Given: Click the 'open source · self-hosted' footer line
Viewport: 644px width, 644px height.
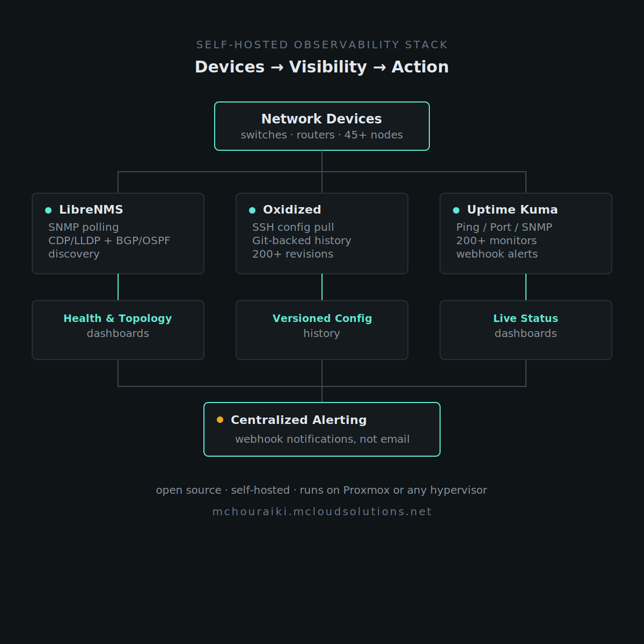Looking at the screenshot, I should [x=322, y=490].
